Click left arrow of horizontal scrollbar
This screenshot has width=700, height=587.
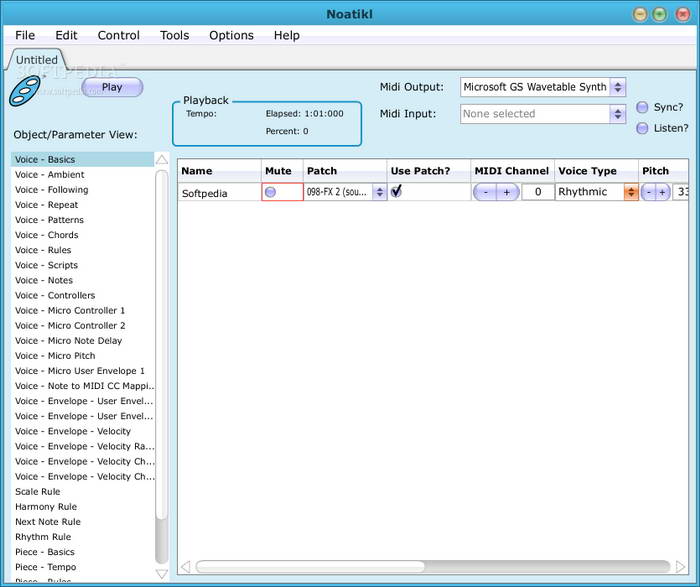184,567
